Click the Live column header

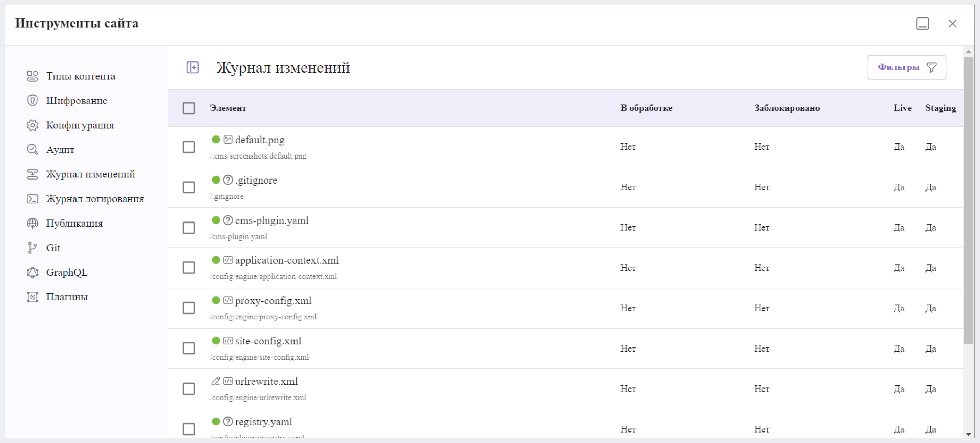point(902,108)
